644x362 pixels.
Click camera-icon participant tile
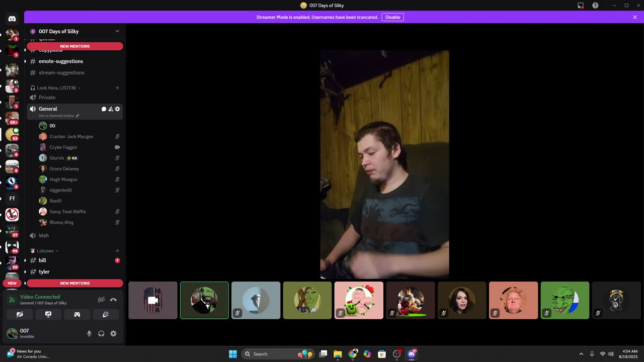[153, 300]
